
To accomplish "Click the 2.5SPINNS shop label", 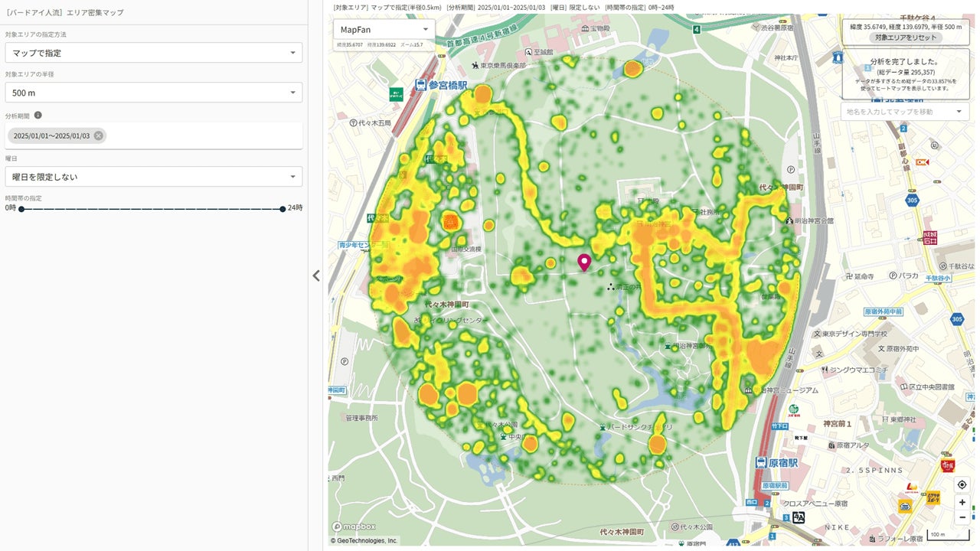I will [x=873, y=471].
